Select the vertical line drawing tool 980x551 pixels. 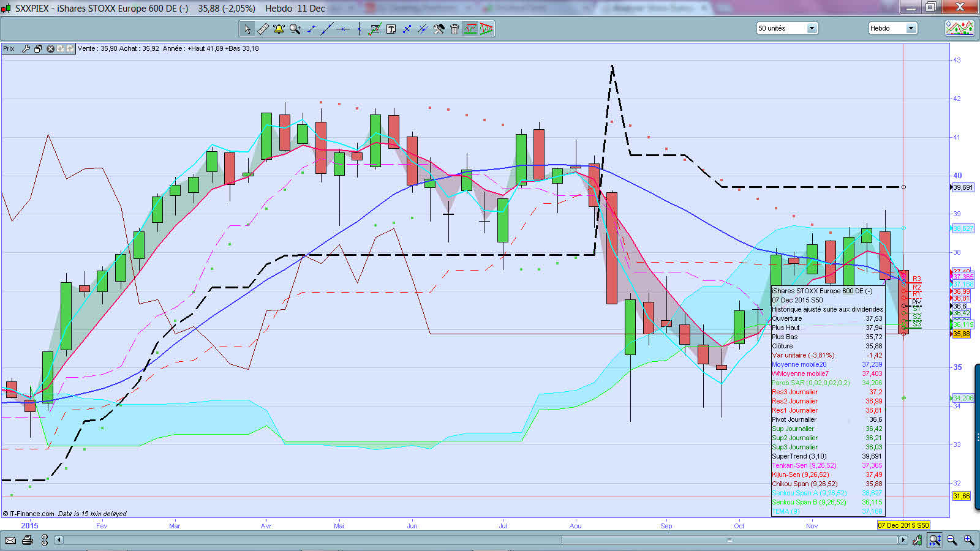point(359,29)
